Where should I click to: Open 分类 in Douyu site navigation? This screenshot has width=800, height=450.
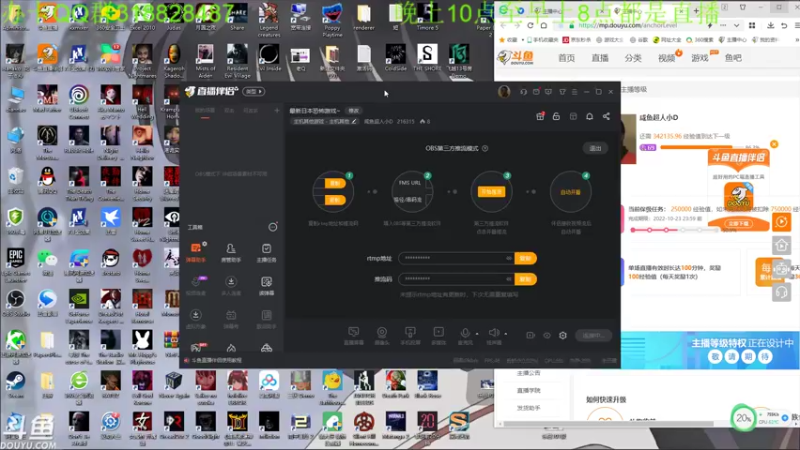[633, 58]
